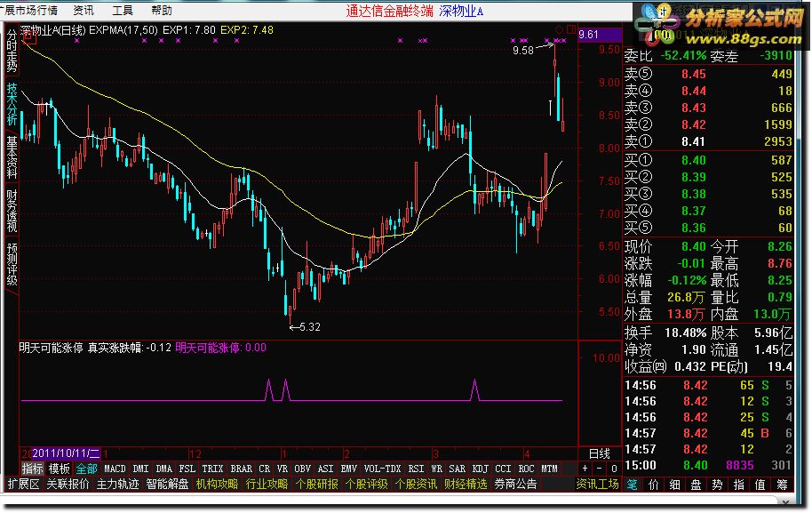Click the 深物业A stock title
This screenshot has height=513, width=812.
461,11
